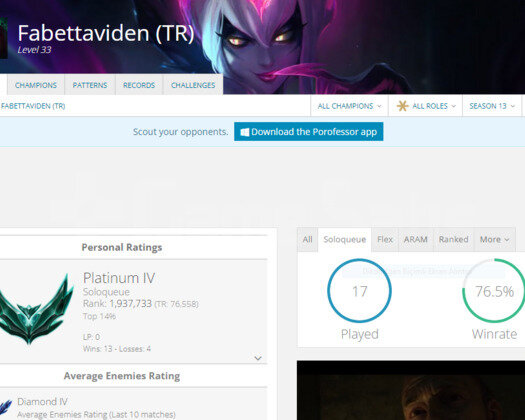Image resolution: width=525 pixels, height=420 pixels.
Task: Click the Level 33 text
Action: pyautogui.click(x=34, y=50)
